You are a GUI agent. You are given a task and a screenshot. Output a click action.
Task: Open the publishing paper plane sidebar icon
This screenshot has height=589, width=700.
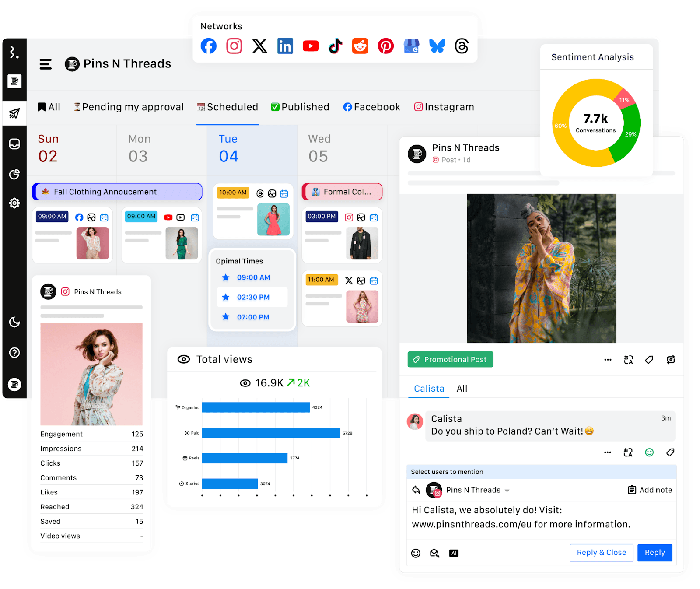(14, 113)
